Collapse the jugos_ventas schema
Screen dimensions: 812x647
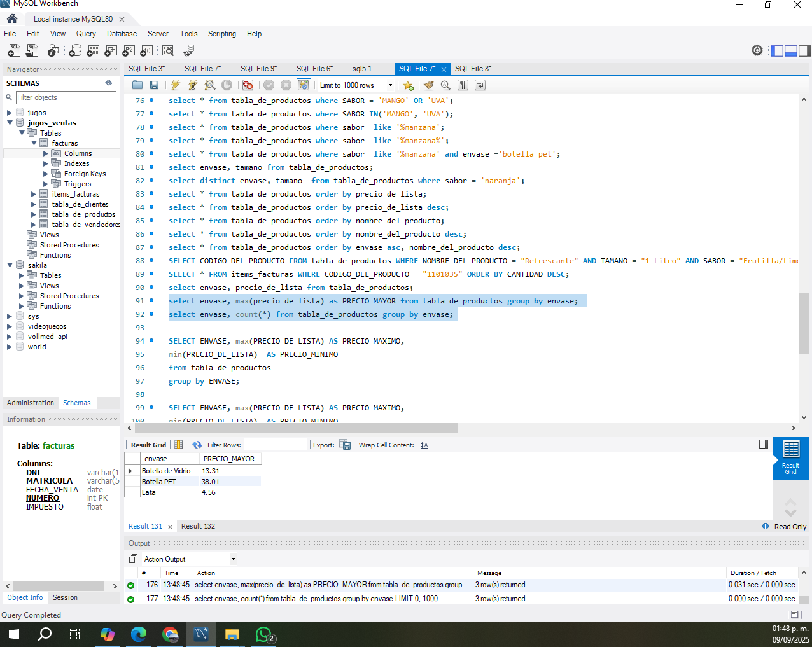pyautogui.click(x=10, y=123)
